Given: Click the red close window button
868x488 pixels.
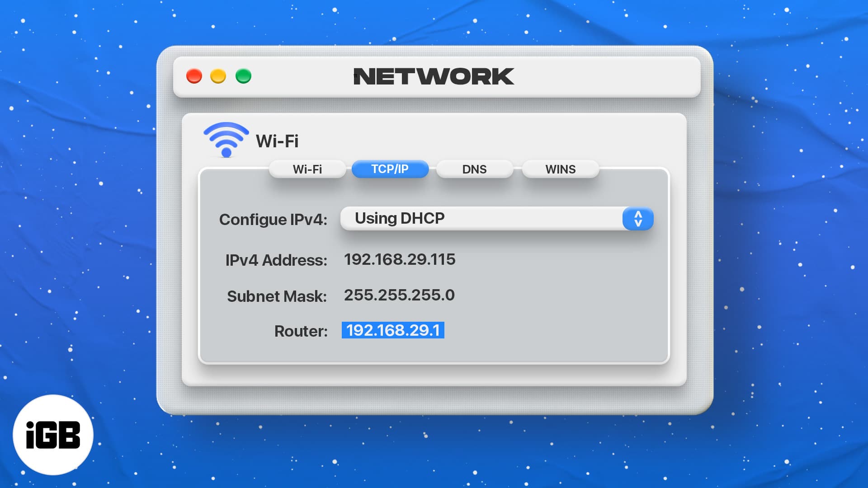Looking at the screenshot, I should 194,76.
